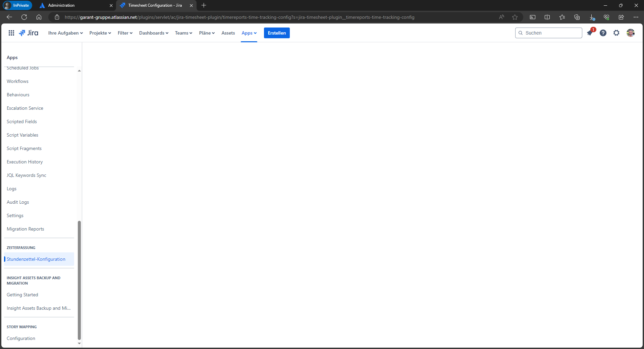The width and height of the screenshot is (644, 349).
Task: Click the Erstellen button
Action: (x=277, y=33)
